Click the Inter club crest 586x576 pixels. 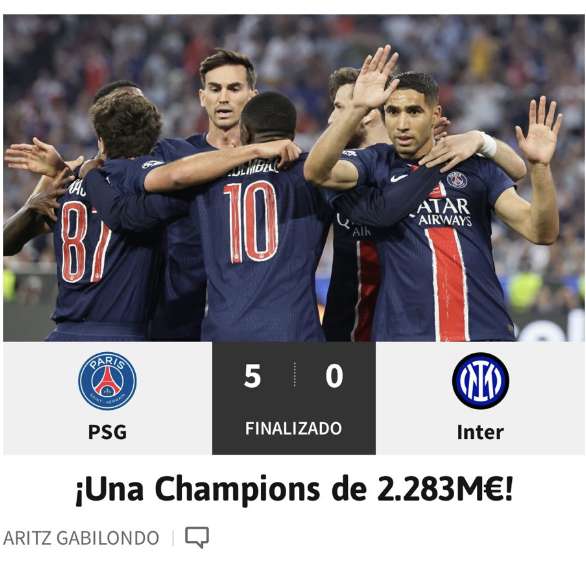coord(480,381)
